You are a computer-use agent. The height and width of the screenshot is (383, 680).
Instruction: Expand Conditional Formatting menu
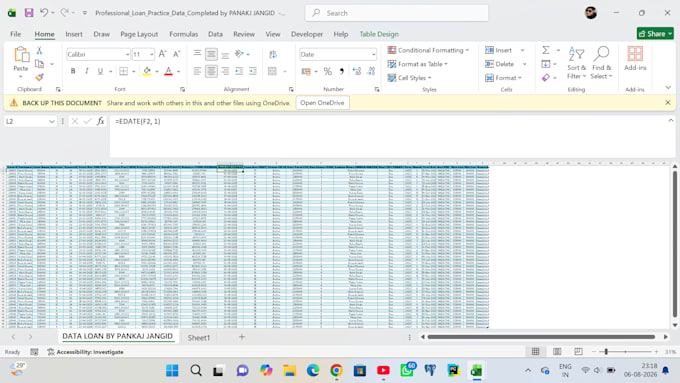point(428,50)
